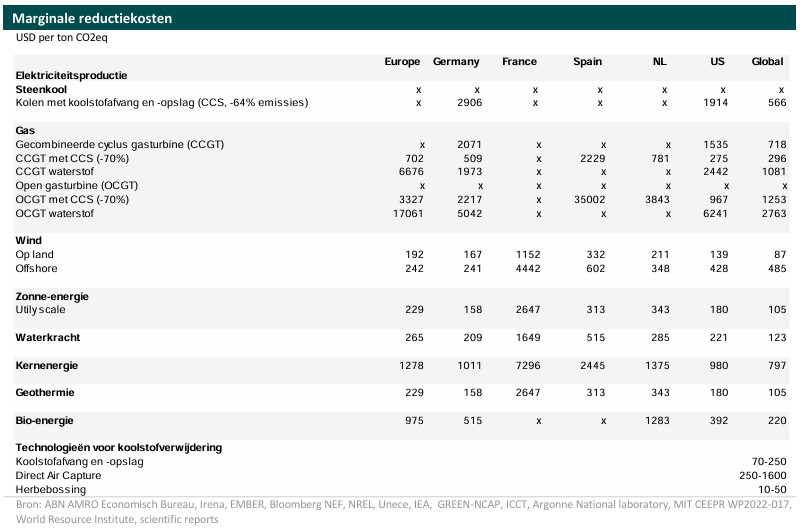Click the value 87 in the Op land row
The height and width of the screenshot is (530, 811).
780,254
